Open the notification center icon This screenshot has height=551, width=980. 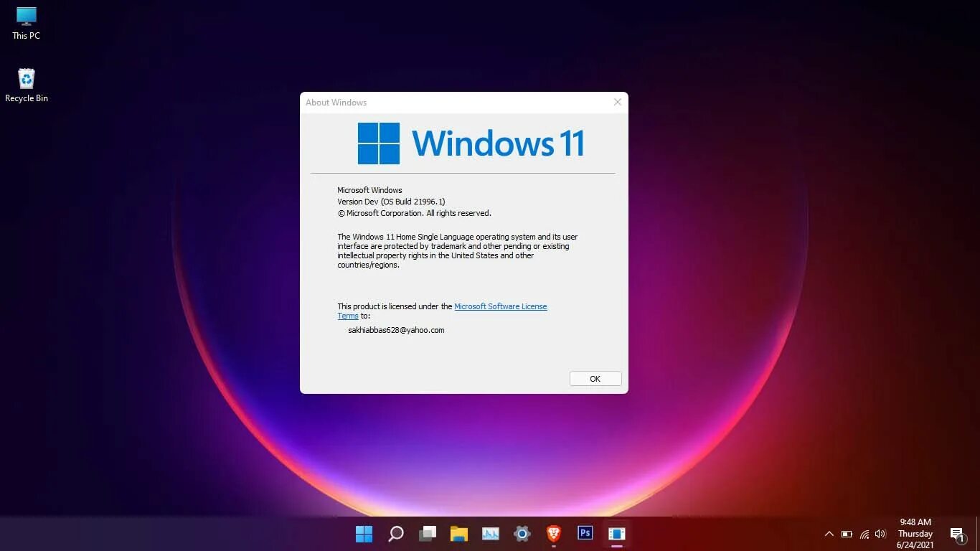pyautogui.click(x=957, y=534)
